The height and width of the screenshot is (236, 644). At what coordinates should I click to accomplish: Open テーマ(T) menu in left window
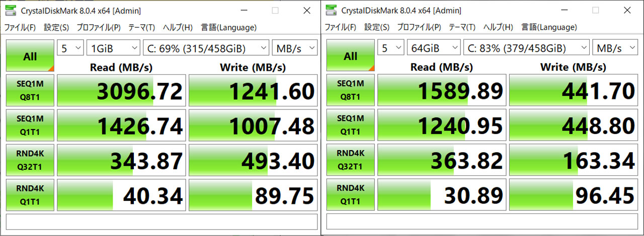[x=141, y=28]
